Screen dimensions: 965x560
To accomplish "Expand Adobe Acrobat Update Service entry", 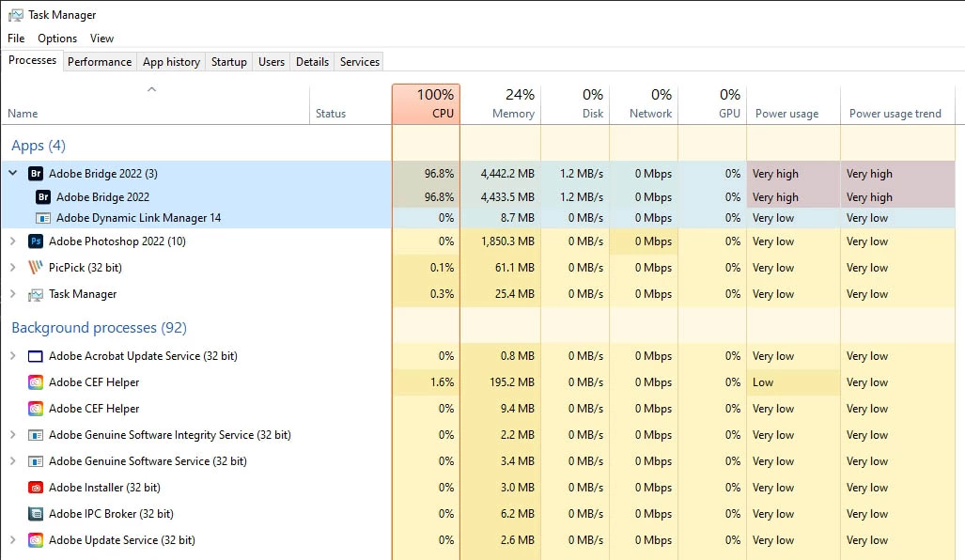I will [13, 356].
